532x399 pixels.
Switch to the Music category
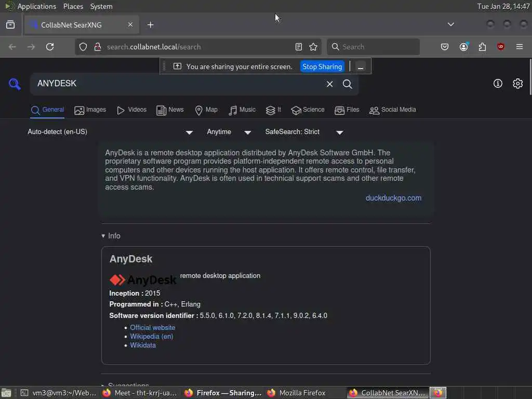tap(242, 110)
